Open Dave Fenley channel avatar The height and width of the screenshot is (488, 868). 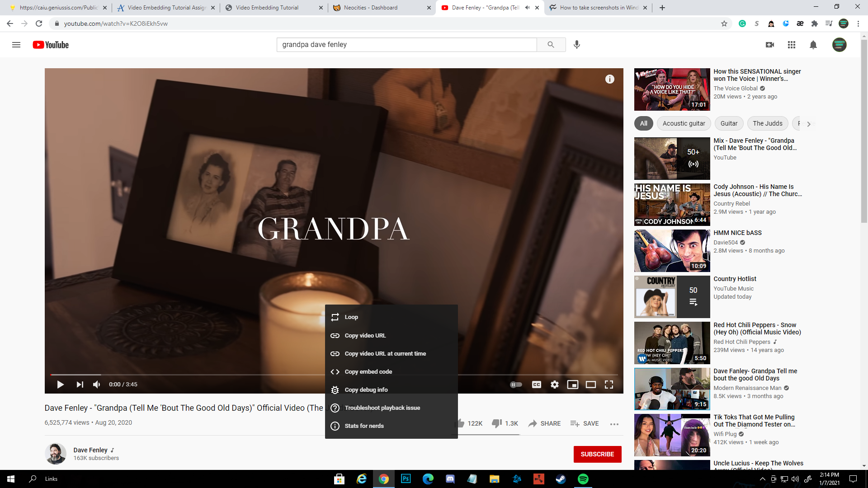56,454
